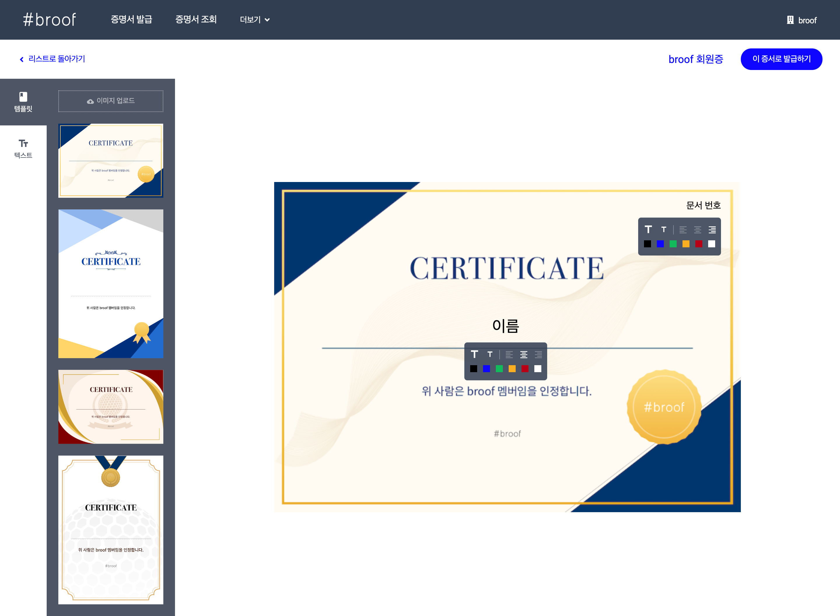Screen dimensions: 840x616
Task: Align 문서 번호 text center
Action: (698, 230)
